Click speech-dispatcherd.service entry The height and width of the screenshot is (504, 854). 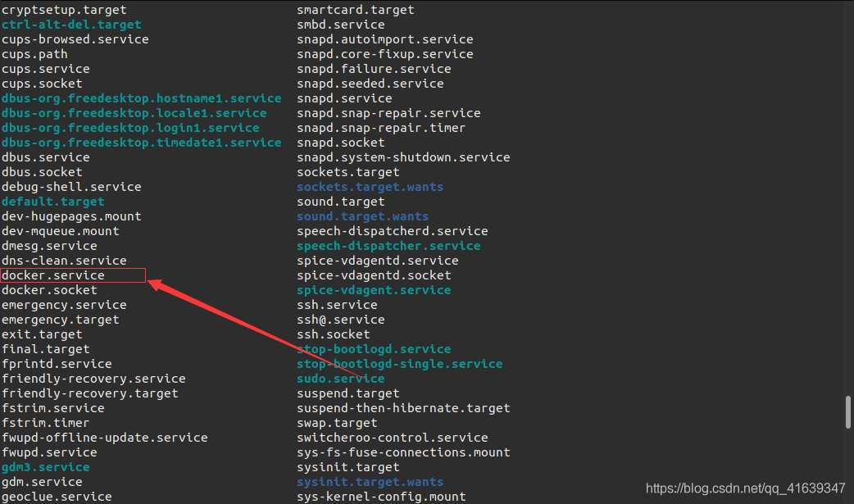pyautogui.click(x=393, y=230)
